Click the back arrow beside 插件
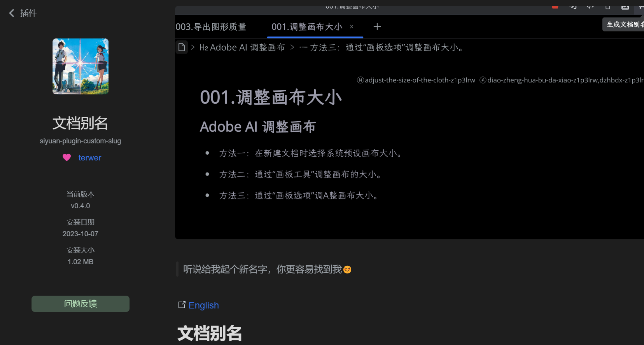This screenshot has width=644, height=345. click(x=12, y=13)
